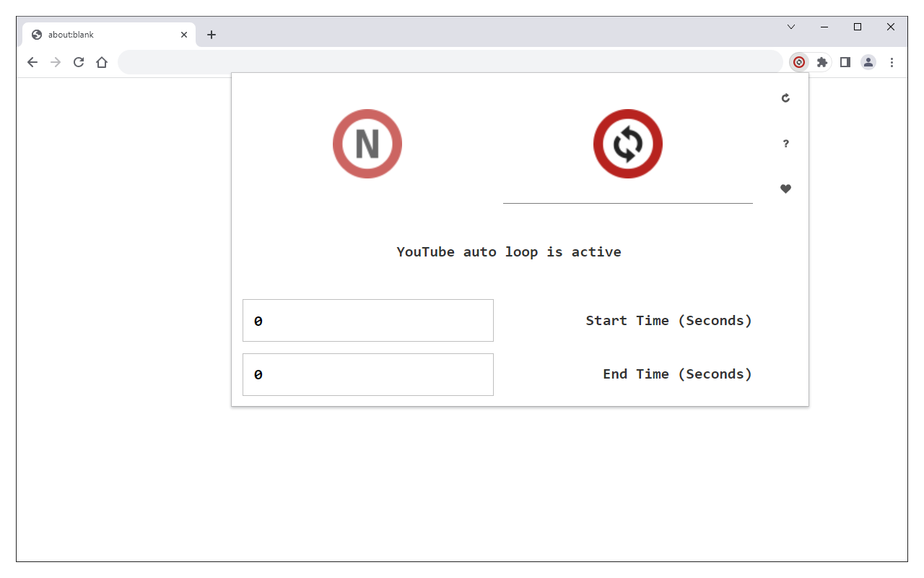Click the Home icon in browser toolbar
Screen dimensions: 924x578
[102, 62]
